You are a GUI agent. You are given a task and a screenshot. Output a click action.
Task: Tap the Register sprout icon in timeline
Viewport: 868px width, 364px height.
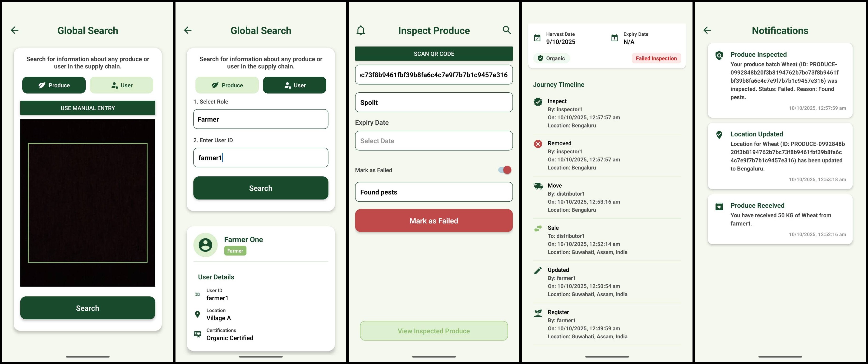click(x=538, y=313)
